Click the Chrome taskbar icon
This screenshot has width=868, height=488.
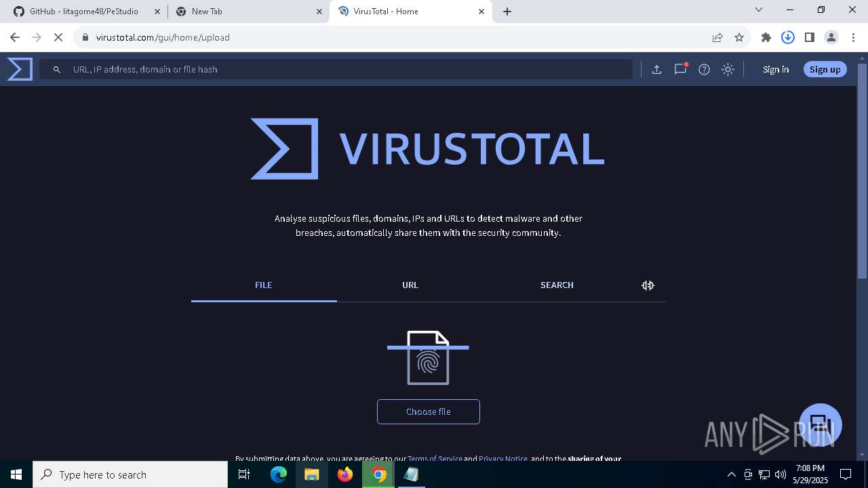click(378, 474)
